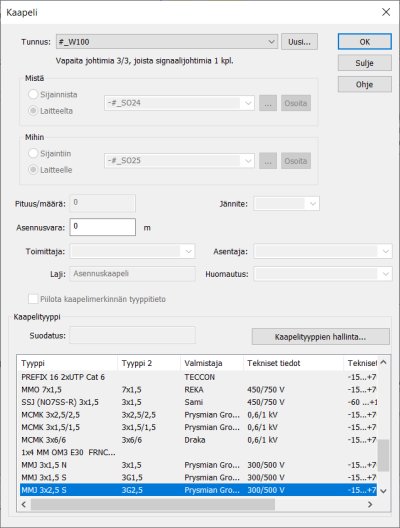Viewport: 400px width, 528px height.
Task: Open the Ohje help button
Action: (x=365, y=84)
